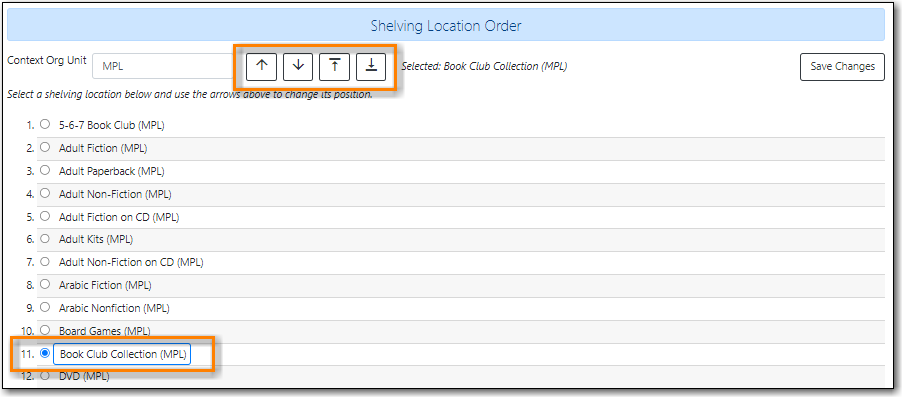
Task: Save Changes to shelving location order
Action: click(x=842, y=67)
